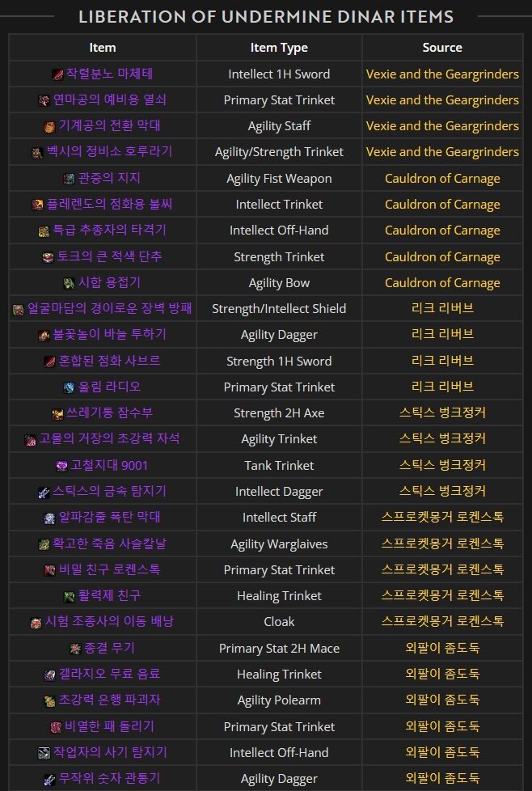Click the icon beside 토크의 큰 적색 단추
Screen dimensions: 532x791
(48, 257)
